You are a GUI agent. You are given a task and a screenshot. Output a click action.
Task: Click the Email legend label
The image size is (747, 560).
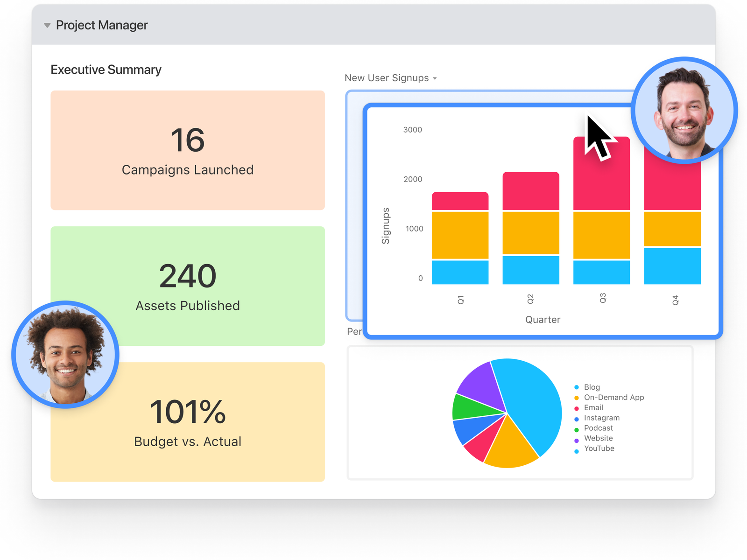[x=593, y=407]
